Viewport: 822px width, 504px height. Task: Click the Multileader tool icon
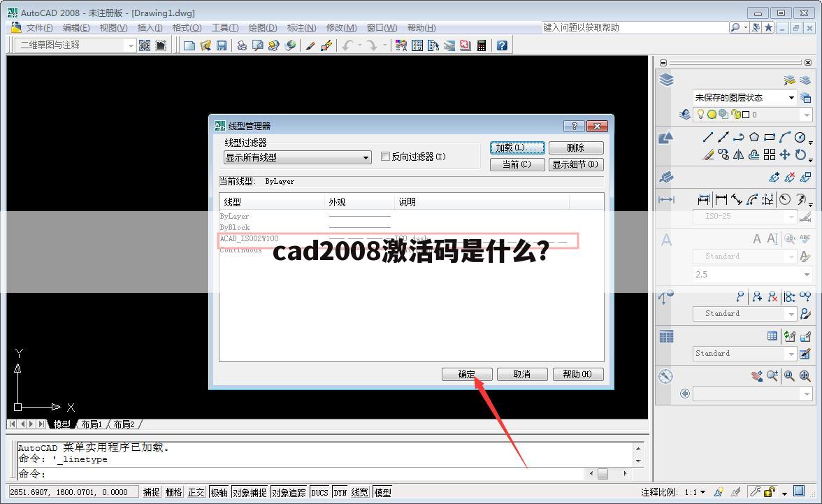point(740,297)
